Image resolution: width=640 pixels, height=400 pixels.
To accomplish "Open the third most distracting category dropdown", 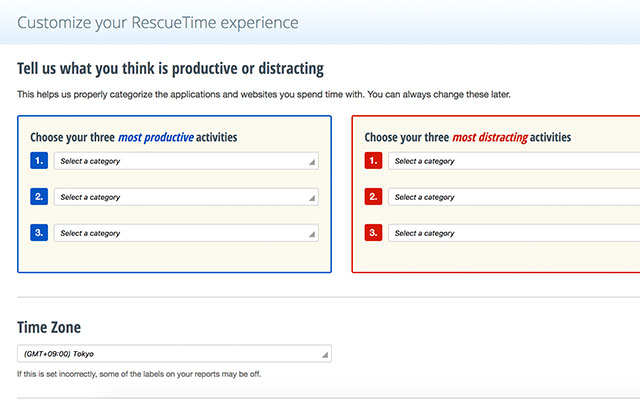I will [x=514, y=233].
